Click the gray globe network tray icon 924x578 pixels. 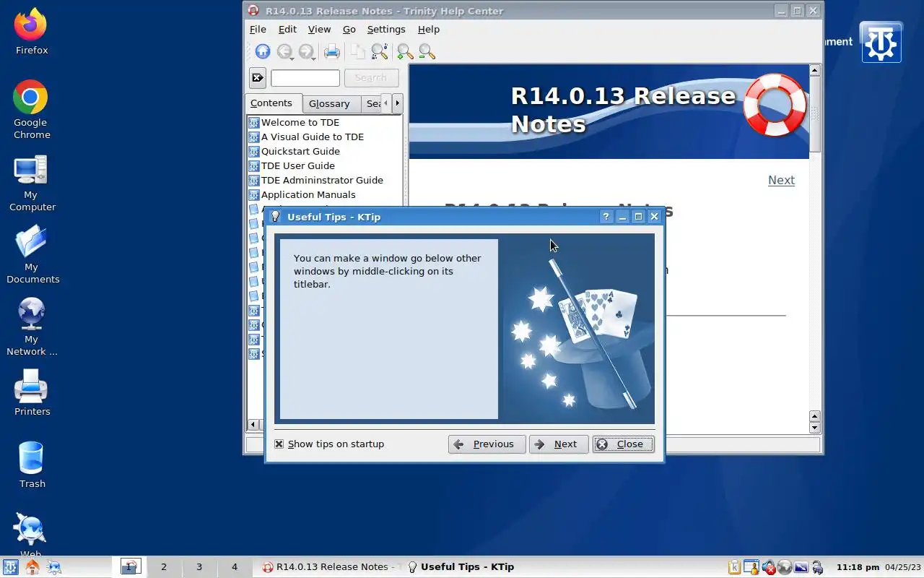pos(785,567)
